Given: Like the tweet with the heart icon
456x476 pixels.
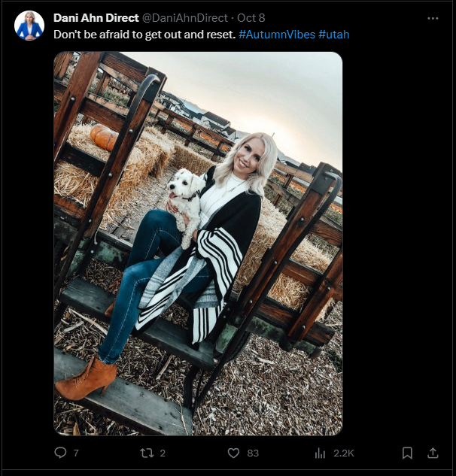Looking at the screenshot, I should [233, 453].
